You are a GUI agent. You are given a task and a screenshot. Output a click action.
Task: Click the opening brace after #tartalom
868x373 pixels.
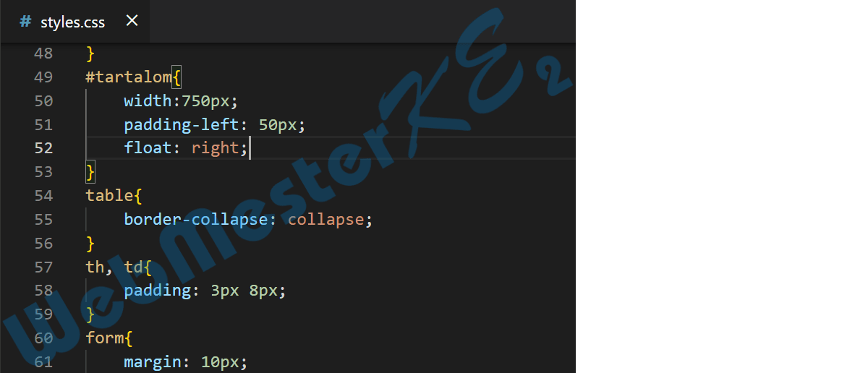(x=176, y=77)
